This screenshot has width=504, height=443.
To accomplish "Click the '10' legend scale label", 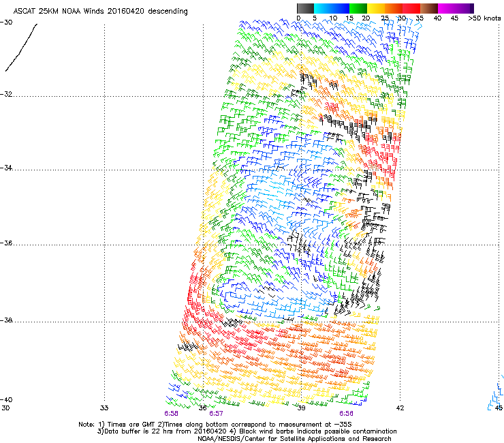I will coord(333,18).
